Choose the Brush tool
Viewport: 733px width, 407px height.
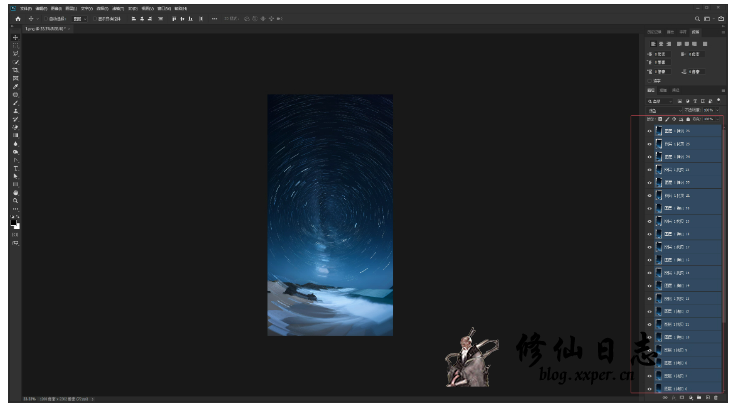tap(15, 102)
